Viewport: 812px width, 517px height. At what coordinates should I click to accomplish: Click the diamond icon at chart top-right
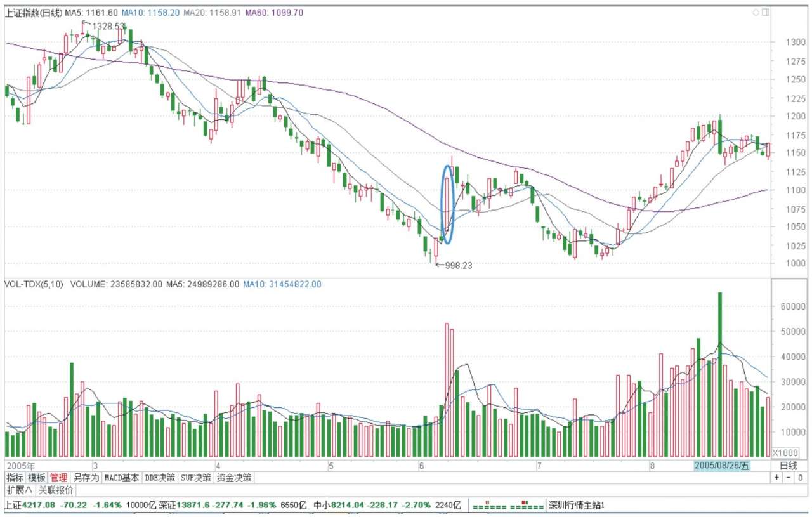(756, 12)
